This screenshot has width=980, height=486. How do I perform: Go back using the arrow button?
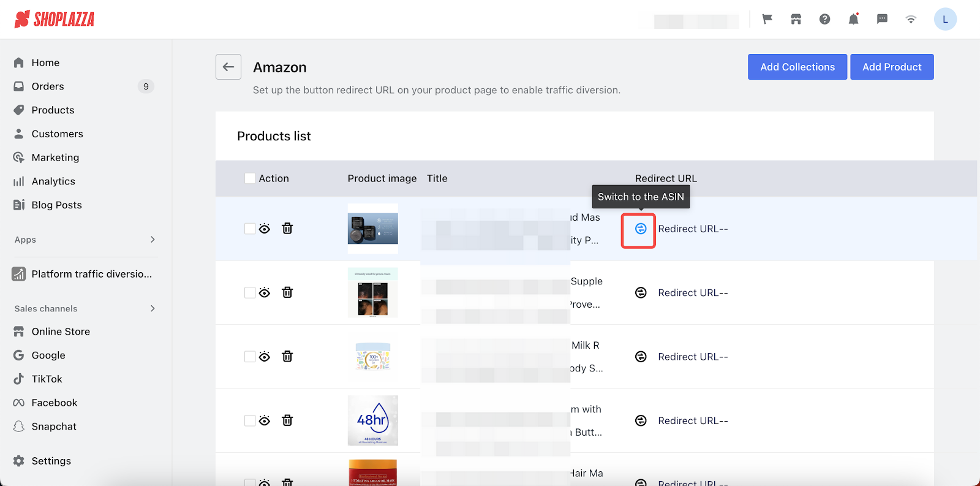(x=228, y=67)
